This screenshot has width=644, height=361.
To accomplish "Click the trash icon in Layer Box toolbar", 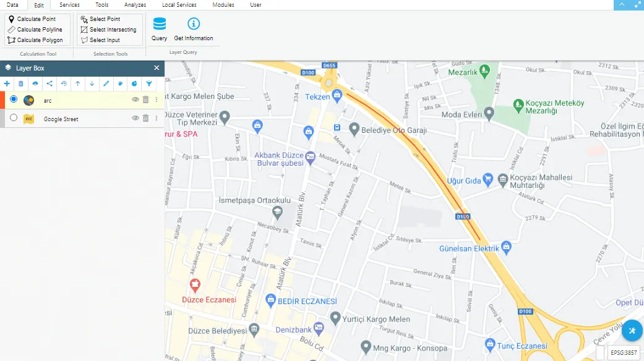I will pyautogui.click(x=21, y=83).
